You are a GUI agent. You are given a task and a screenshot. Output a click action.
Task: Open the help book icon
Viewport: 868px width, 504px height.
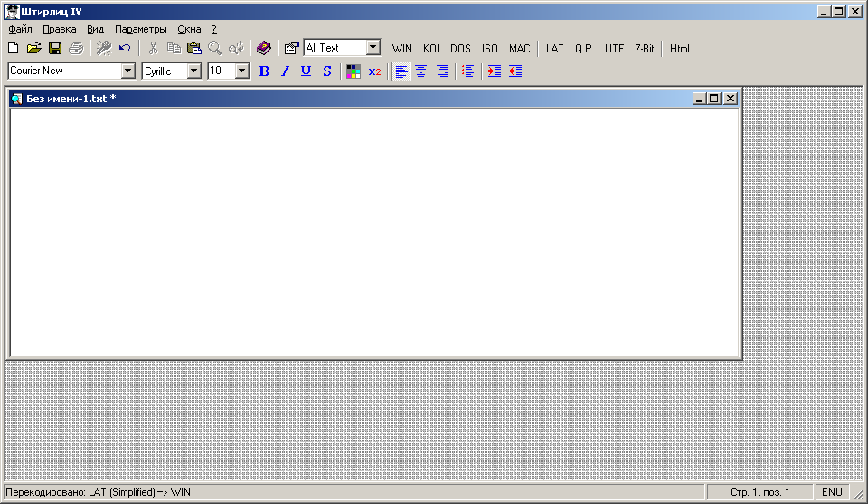pos(263,48)
